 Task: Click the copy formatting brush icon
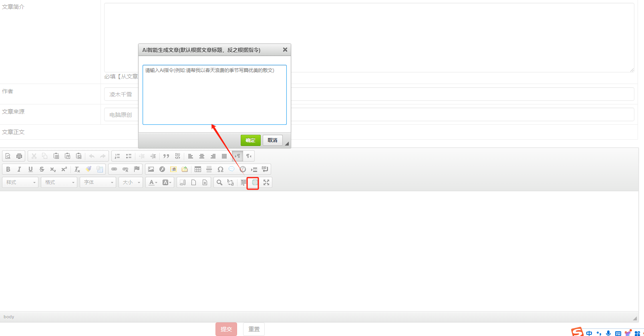[x=89, y=169]
